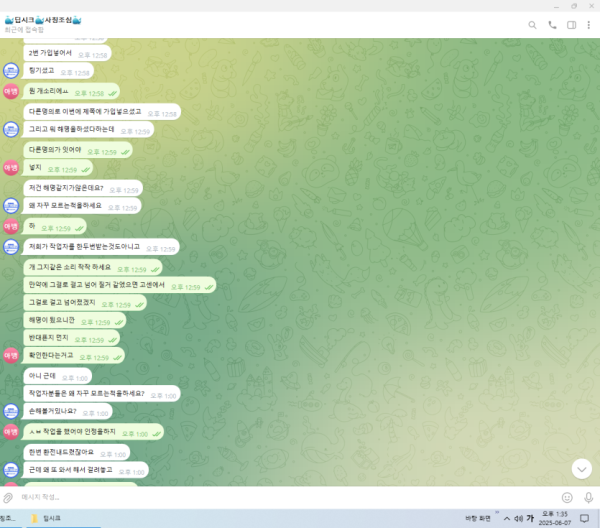Click pink avatar beside '하' message

11,227
